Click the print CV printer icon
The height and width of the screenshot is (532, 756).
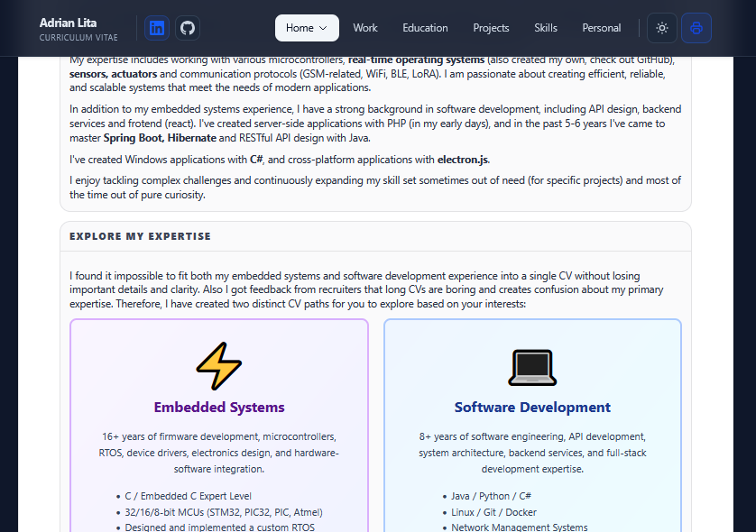[696, 28]
